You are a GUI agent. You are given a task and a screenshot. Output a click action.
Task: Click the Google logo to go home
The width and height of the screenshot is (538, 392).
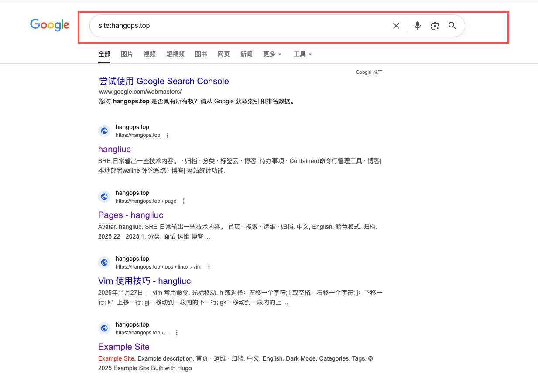pyautogui.click(x=49, y=25)
